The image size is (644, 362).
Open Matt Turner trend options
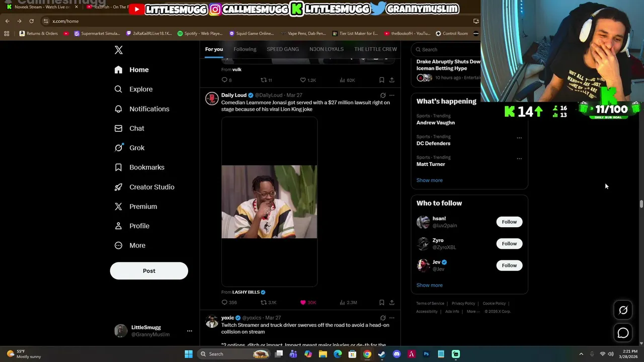click(x=519, y=158)
